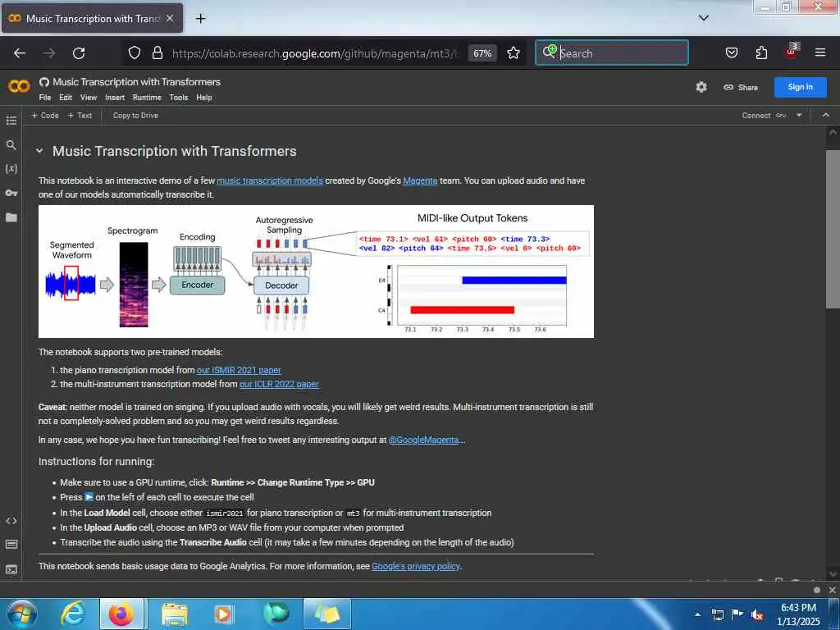Open the File menu
The height and width of the screenshot is (630, 840).
[x=45, y=98]
